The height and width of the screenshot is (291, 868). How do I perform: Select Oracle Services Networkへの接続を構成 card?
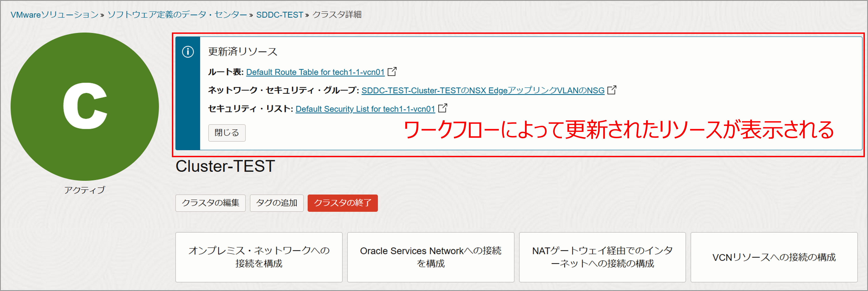pyautogui.click(x=431, y=257)
